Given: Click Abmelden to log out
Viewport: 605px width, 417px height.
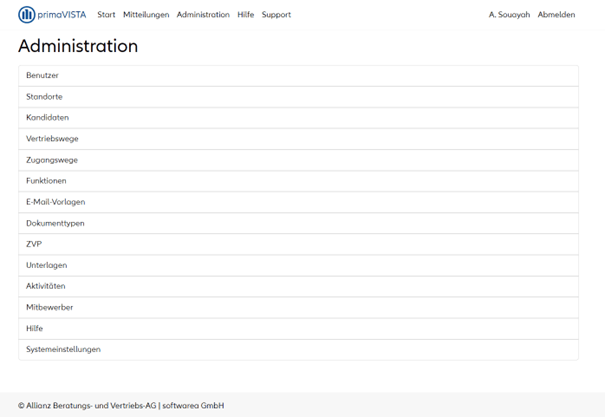Looking at the screenshot, I should pyautogui.click(x=556, y=15).
